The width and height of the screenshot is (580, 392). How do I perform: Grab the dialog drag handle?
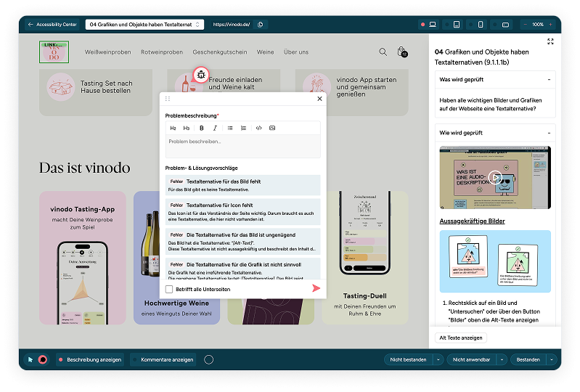pos(168,99)
